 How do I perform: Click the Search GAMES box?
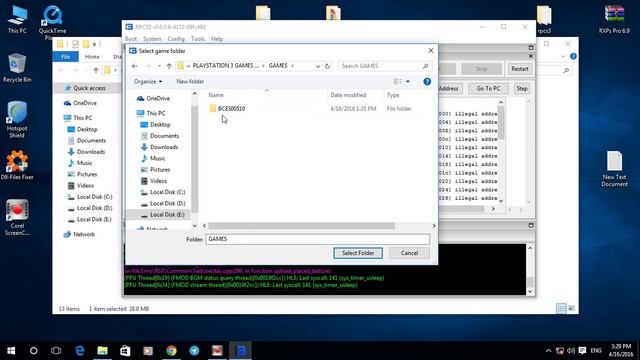click(x=384, y=66)
